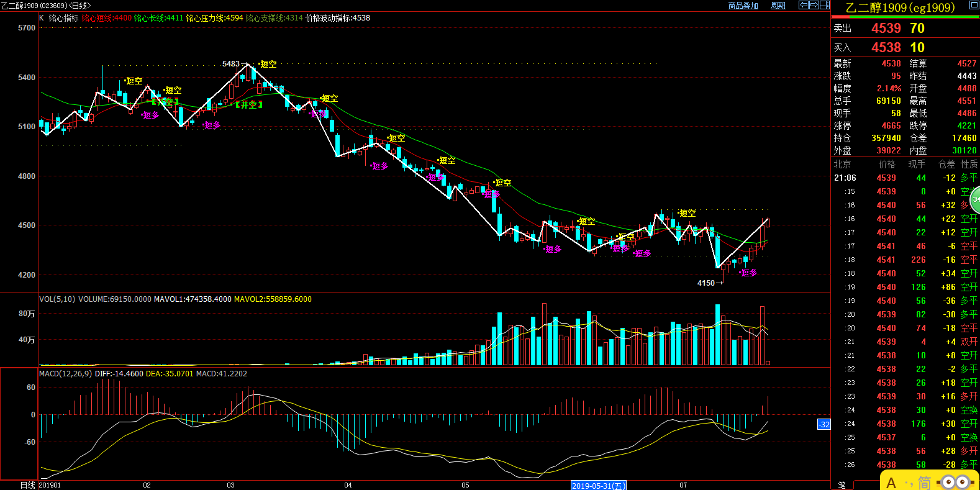Click the 07 month axis label

pyautogui.click(x=683, y=485)
